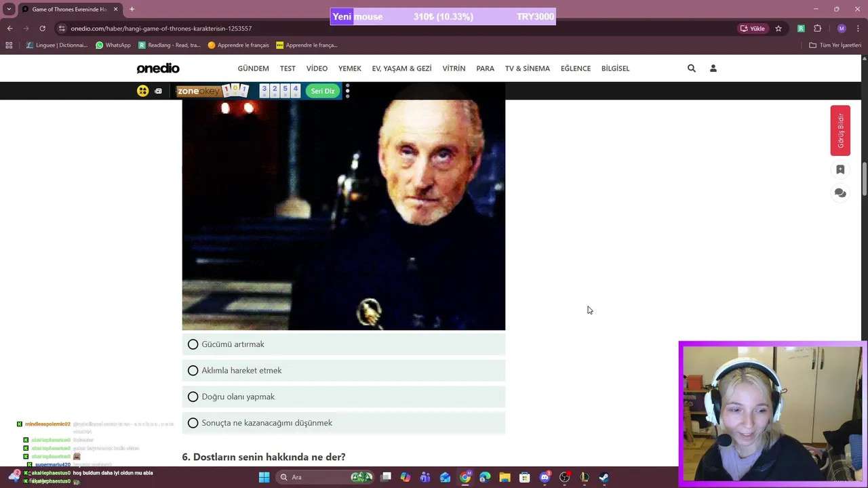Open the Chrome profile avatar M
The height and width of the screenshot is (488, 868).
coord(842,28)
